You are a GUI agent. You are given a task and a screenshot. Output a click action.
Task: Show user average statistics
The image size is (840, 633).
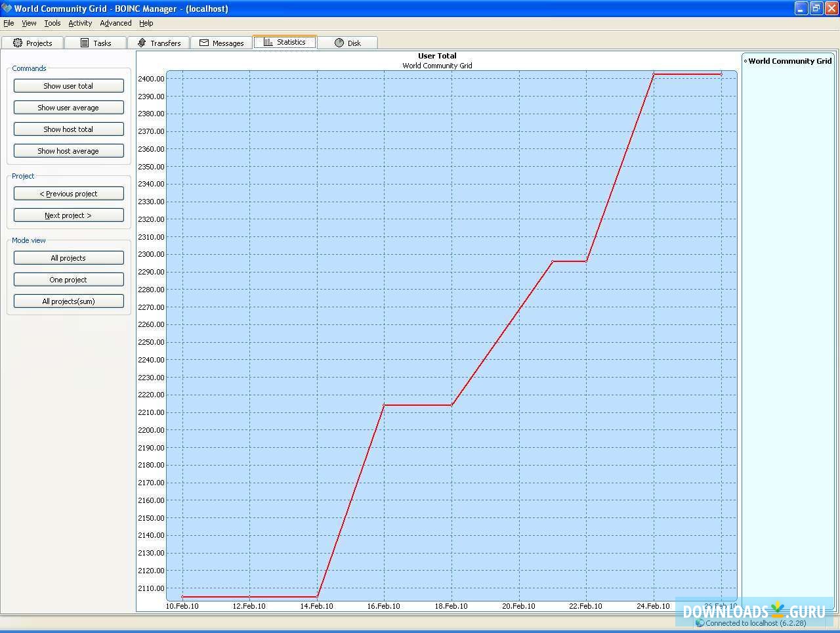point(68,107)
